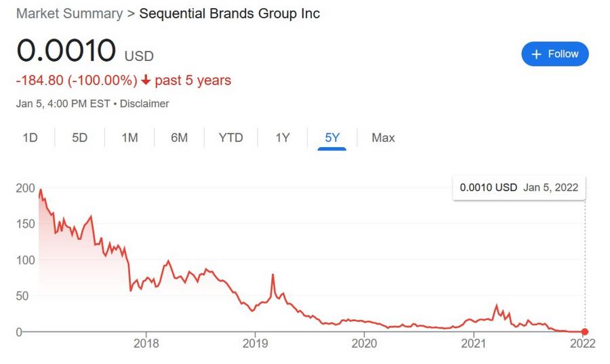Click the 2020 label on chart axis
Image resolution: width=610 pixels, height=364 pixels.
[364, 344]
